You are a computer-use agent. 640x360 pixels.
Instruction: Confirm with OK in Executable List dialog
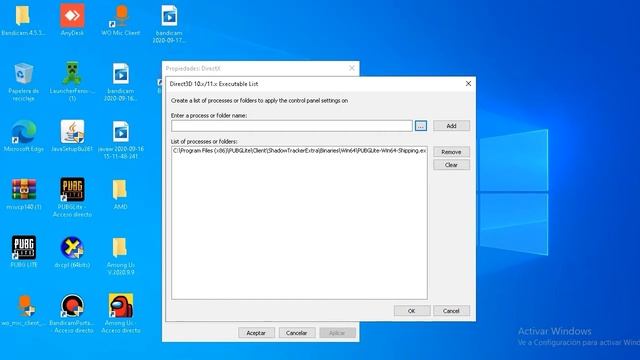click(412, 311)
